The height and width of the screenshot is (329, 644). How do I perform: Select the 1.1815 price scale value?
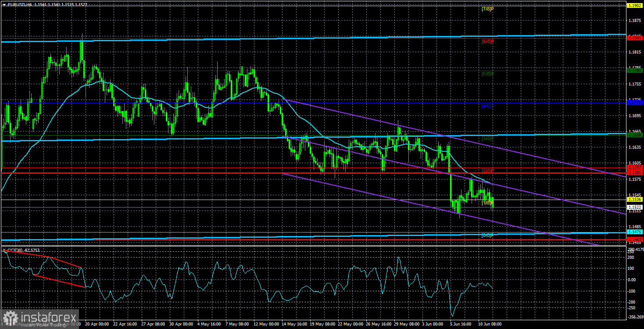(x=635, y=52)
